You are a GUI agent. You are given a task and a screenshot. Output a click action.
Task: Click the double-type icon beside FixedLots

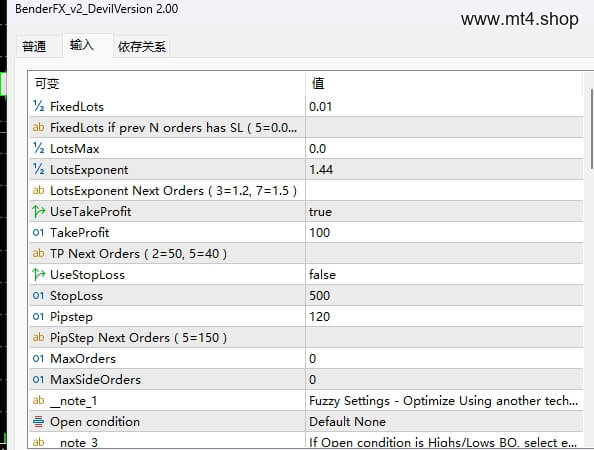[x=38, y=106]
